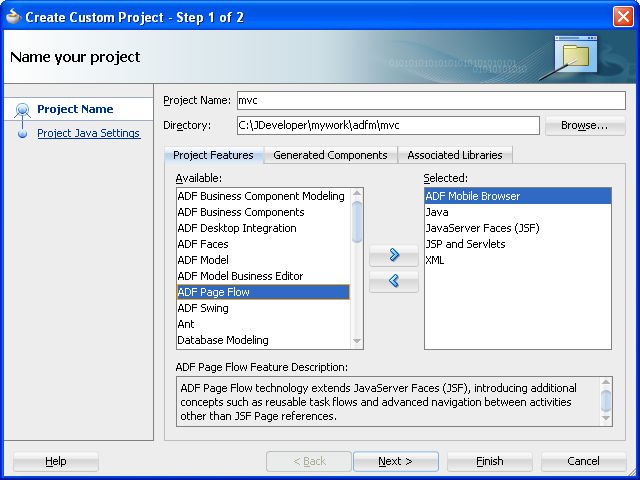
Task: Click down arrow of Available list scrollbar
Action: (x=357, y=341)
